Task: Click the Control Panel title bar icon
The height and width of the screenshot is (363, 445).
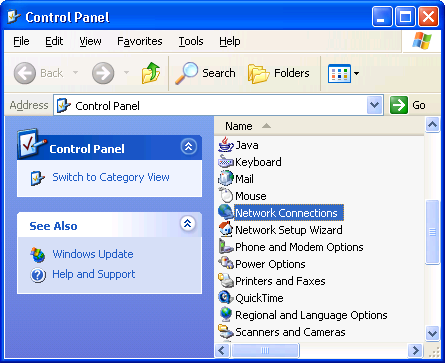Action: click(14, 17)
